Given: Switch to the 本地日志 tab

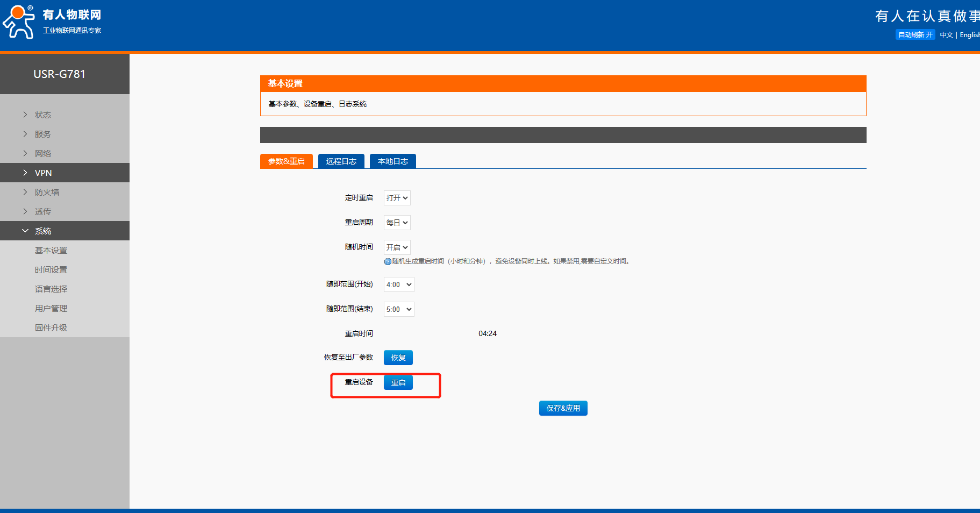Looking at the screenshot, I should point(392,161).
